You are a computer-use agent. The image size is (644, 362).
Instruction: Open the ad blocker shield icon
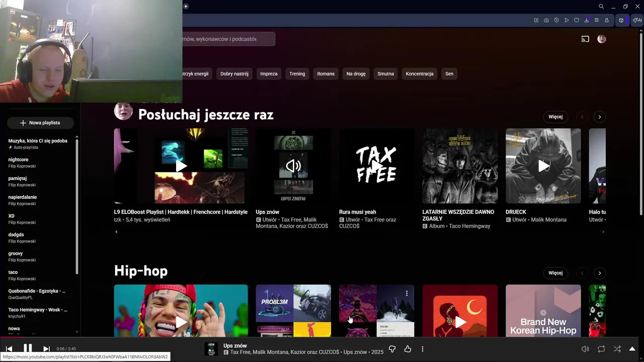(556, 20)
